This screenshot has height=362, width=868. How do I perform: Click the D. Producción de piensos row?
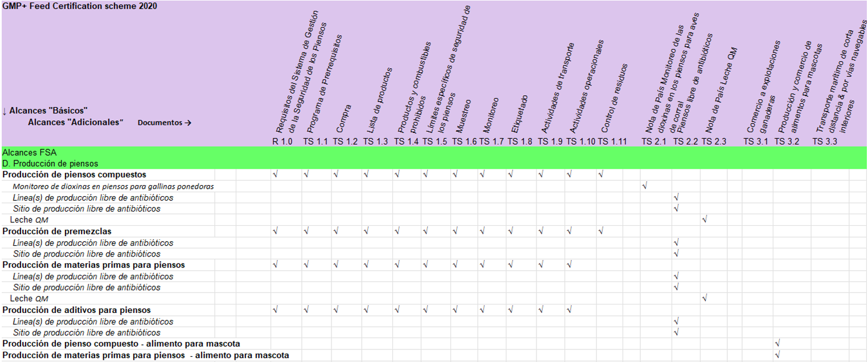tap(50, 164)
